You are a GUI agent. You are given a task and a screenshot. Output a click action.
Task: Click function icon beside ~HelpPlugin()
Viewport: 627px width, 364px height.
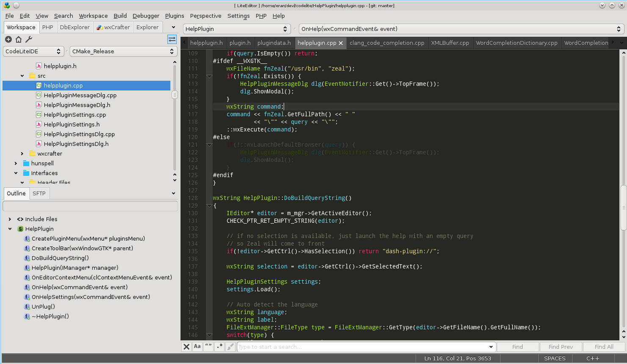click(27, 317)
